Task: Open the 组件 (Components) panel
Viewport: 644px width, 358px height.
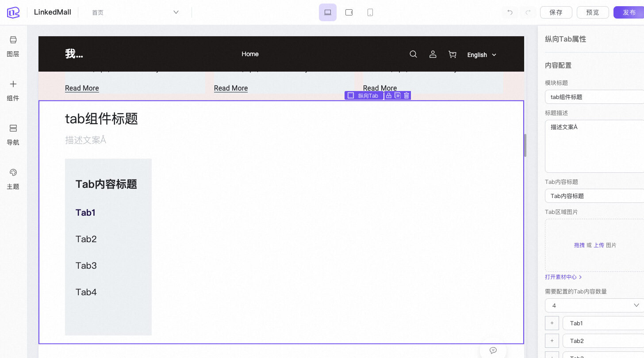Action: click(13, 90)
